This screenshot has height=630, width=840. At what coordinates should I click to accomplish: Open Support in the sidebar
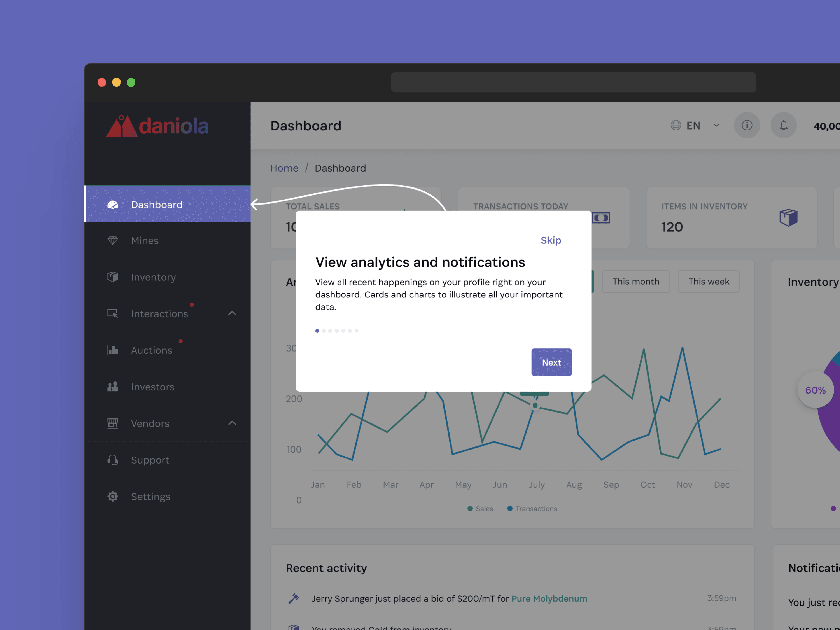tap(168, 460)
